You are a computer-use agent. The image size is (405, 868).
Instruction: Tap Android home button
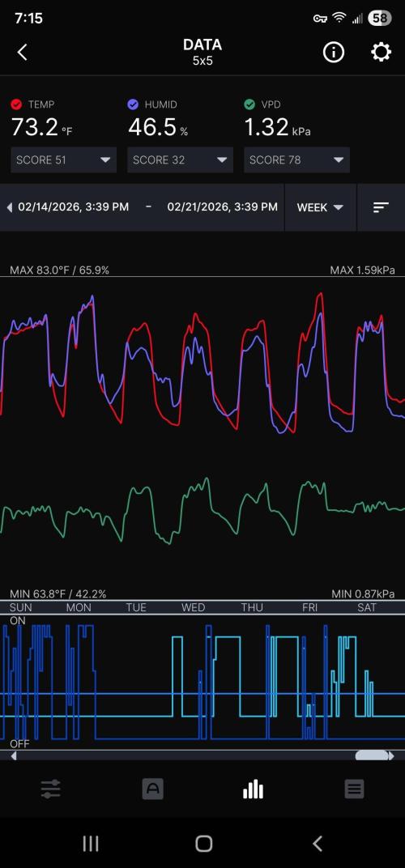pyautogui.click(x=203, y=844)
